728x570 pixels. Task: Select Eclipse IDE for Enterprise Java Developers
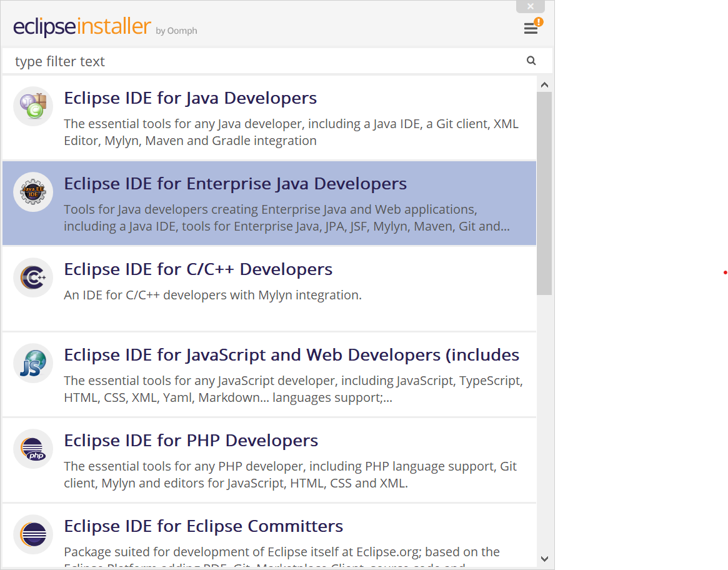(x=269, y=203)
